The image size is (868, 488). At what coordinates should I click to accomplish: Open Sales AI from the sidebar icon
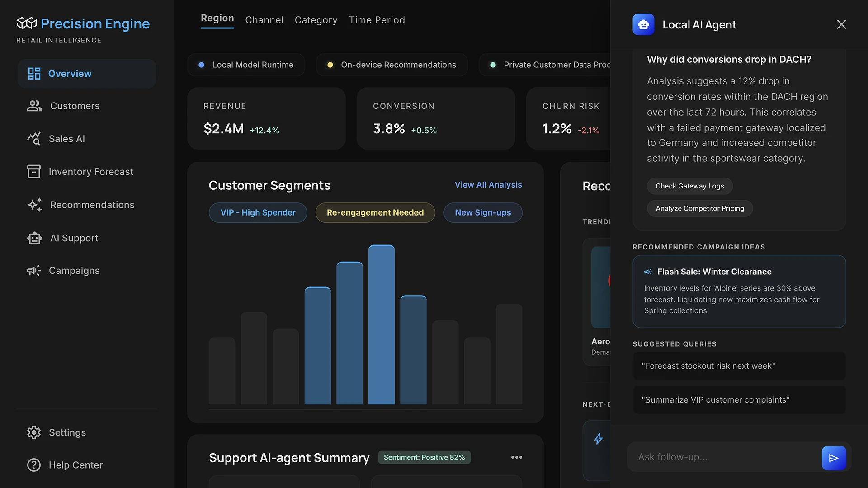(34, 139)
